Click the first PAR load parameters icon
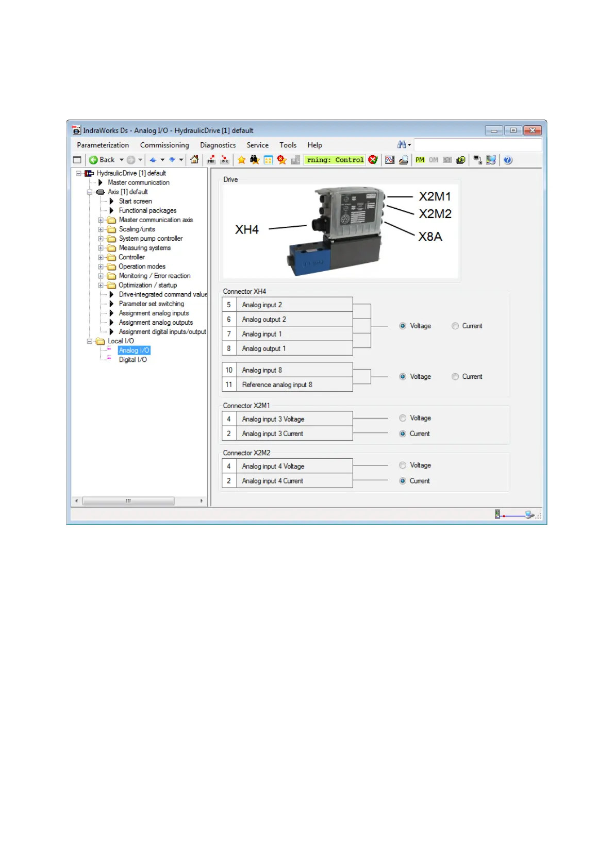The height and width of the screenshot is (868, 614). click(x=211, y=160)
